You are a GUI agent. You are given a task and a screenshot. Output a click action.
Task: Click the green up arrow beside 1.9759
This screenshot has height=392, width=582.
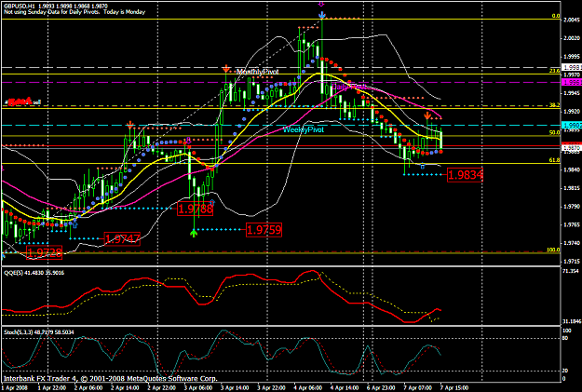pyautogui.click(x=194, y=233)
